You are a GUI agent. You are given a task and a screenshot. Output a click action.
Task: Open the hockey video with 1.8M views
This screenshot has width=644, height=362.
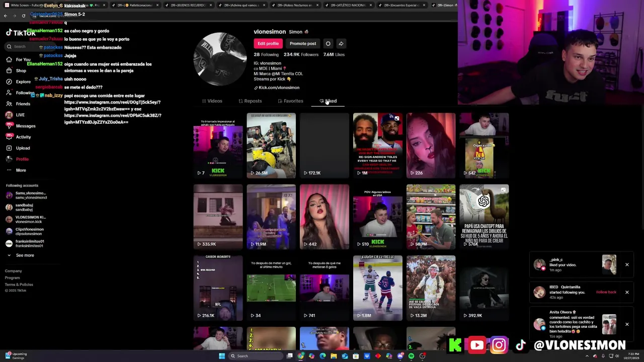point(378,288)
